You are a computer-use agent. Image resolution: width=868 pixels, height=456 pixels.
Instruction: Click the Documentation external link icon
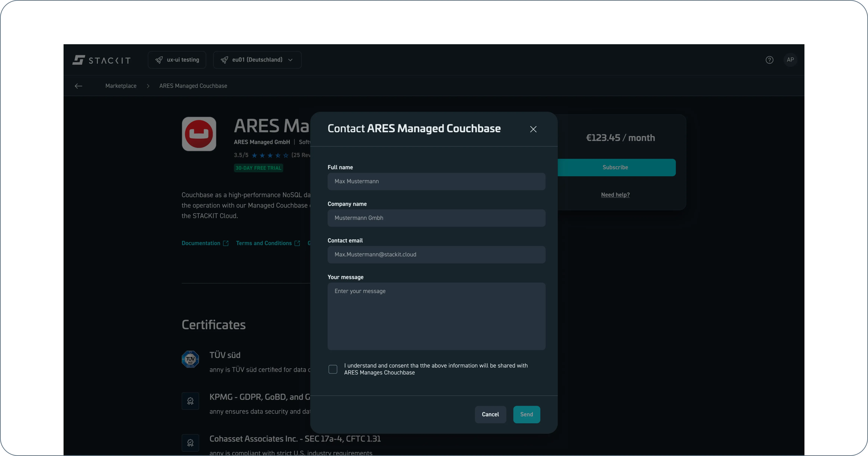tap(226, 243)
